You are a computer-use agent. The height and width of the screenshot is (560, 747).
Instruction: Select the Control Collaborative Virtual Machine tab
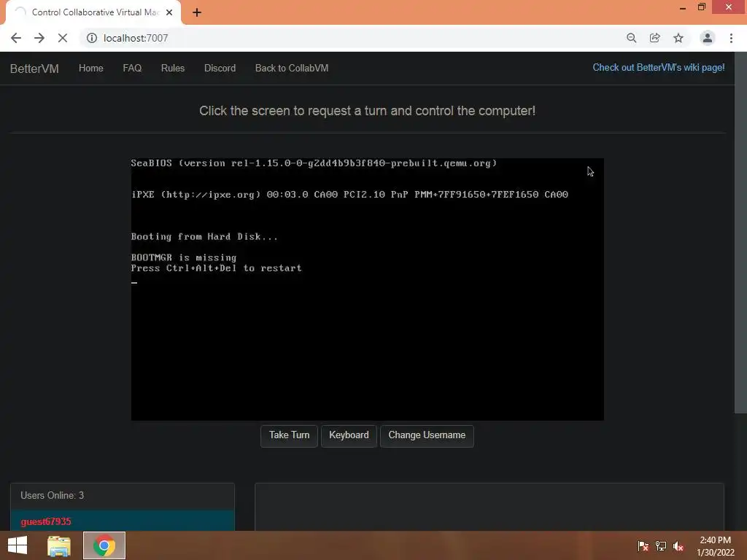click(x=93, y=12)
